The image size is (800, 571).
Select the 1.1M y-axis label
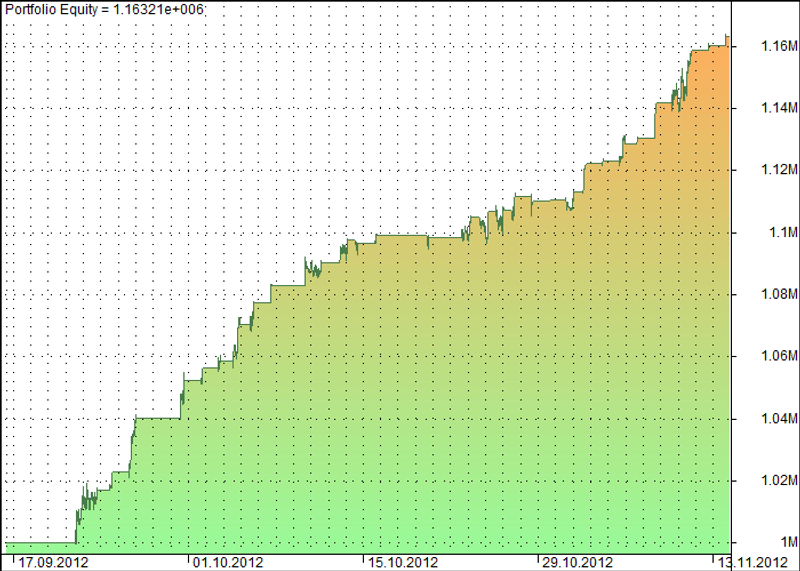tap(783, 232)
